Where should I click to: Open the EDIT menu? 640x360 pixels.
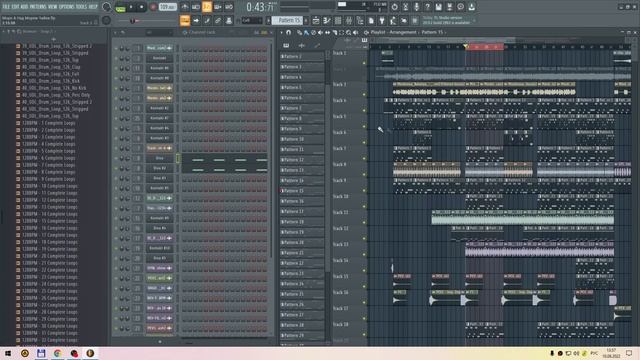[x=16, y=7]
